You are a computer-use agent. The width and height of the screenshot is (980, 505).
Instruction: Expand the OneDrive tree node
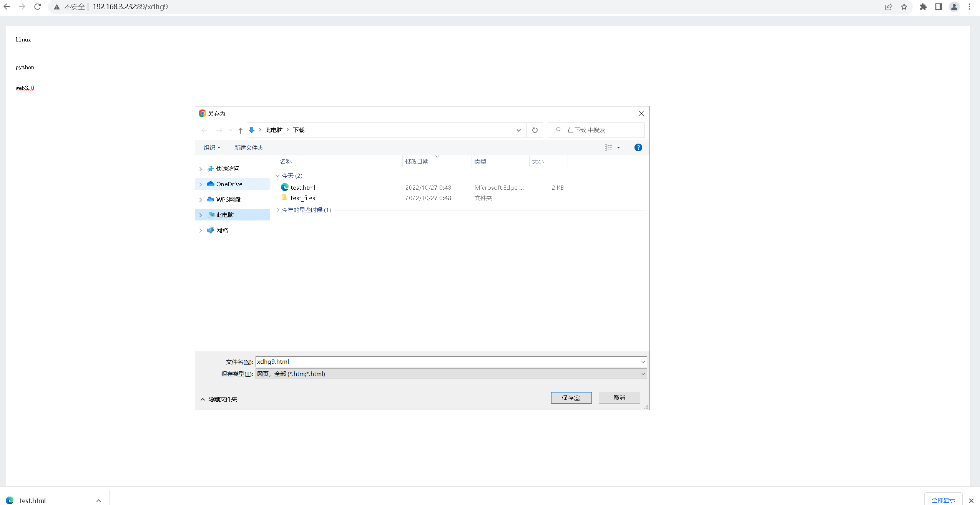coord(201,184)
